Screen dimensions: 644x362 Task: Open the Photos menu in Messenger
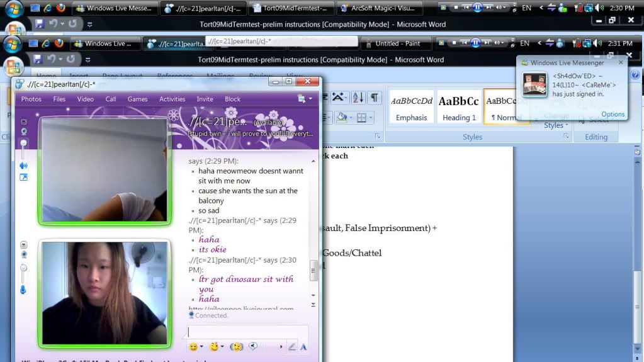(x=31, y=99)
